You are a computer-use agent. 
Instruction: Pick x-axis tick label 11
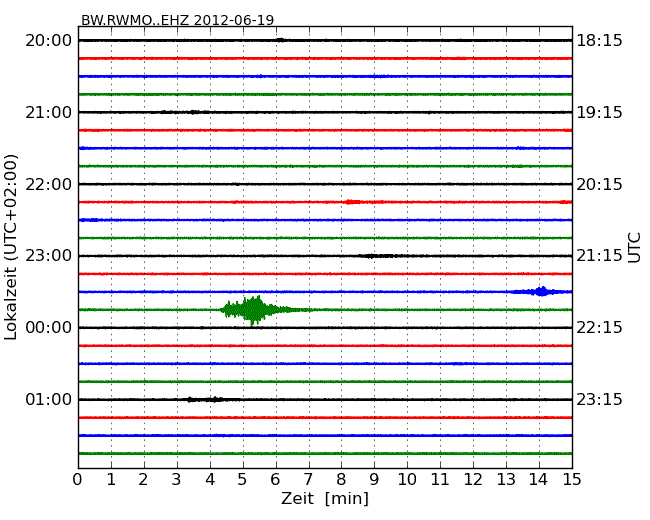pos(440,479)
